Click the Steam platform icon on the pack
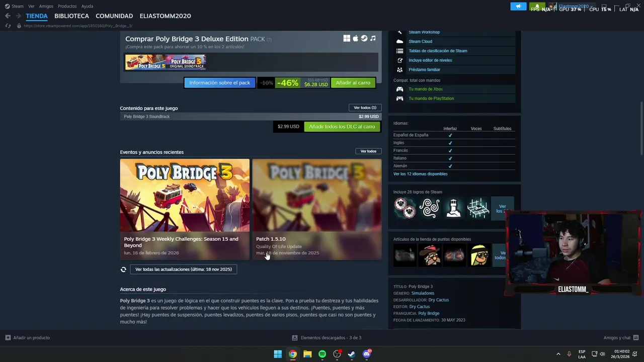This screenshot has width=644, height=362. click(x=364, y=38)
